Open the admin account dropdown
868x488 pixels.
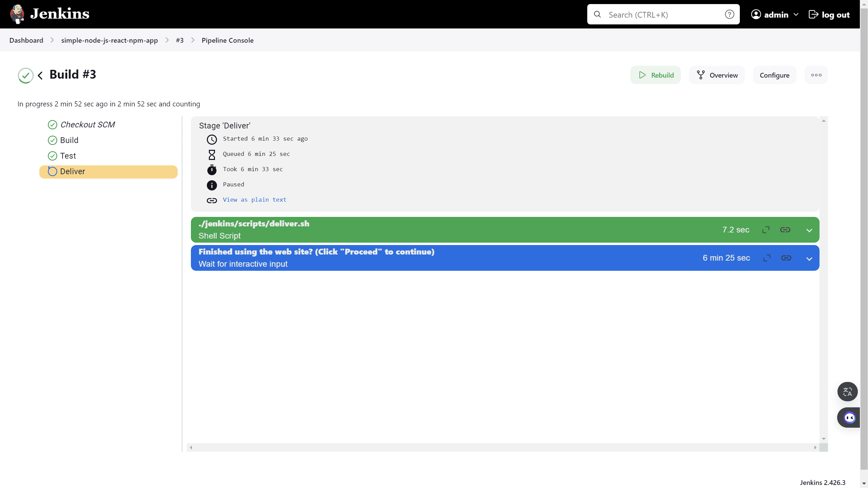click(x=775, y=14)
